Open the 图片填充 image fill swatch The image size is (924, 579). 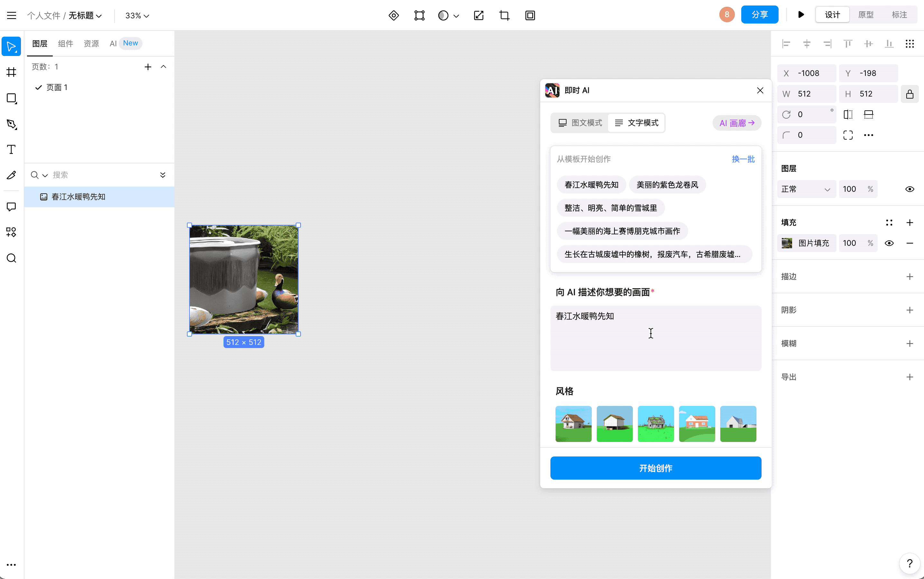pyautogui.click(x=787, y=243)
